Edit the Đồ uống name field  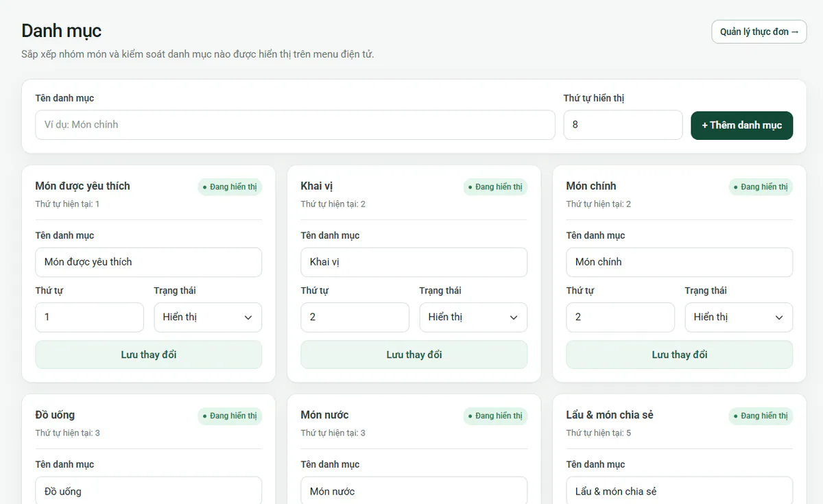149,490
